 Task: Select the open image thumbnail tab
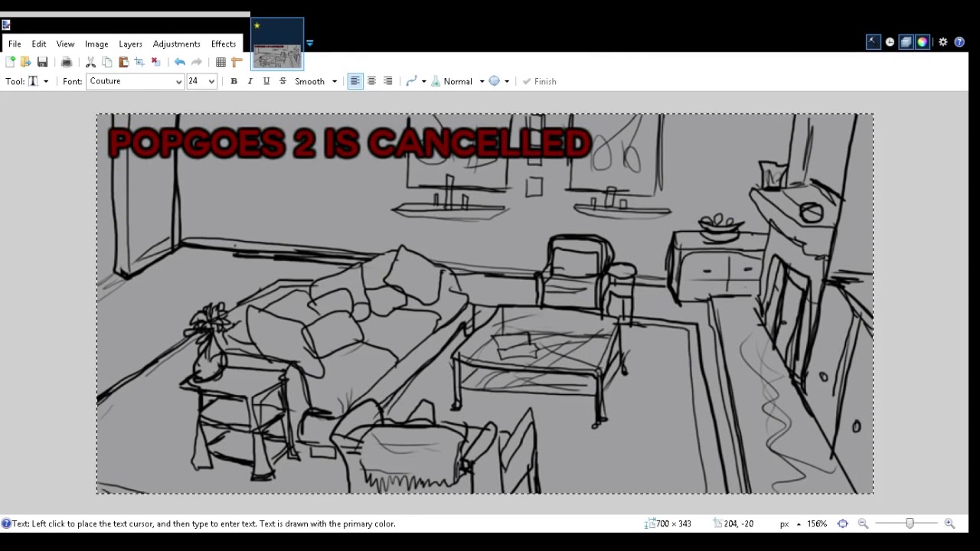coord(277,44)
